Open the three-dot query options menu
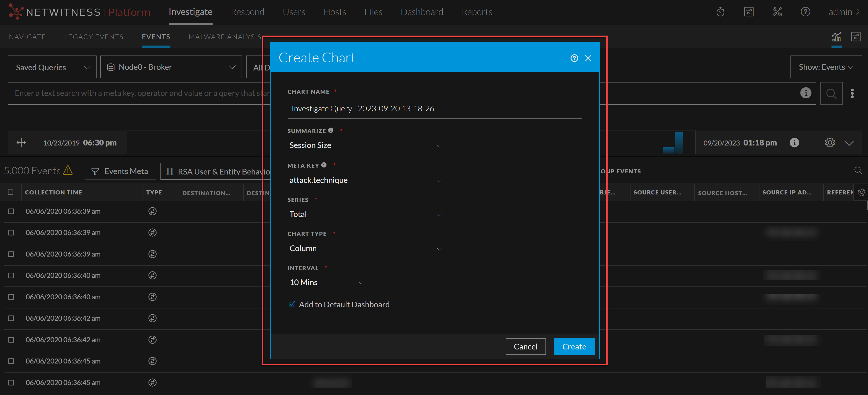 pos(852,93)
